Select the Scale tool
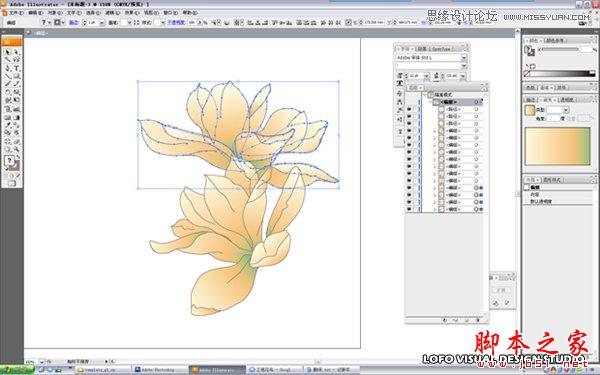The height and width of the screenshot is (375, 600). click(16, 92)
